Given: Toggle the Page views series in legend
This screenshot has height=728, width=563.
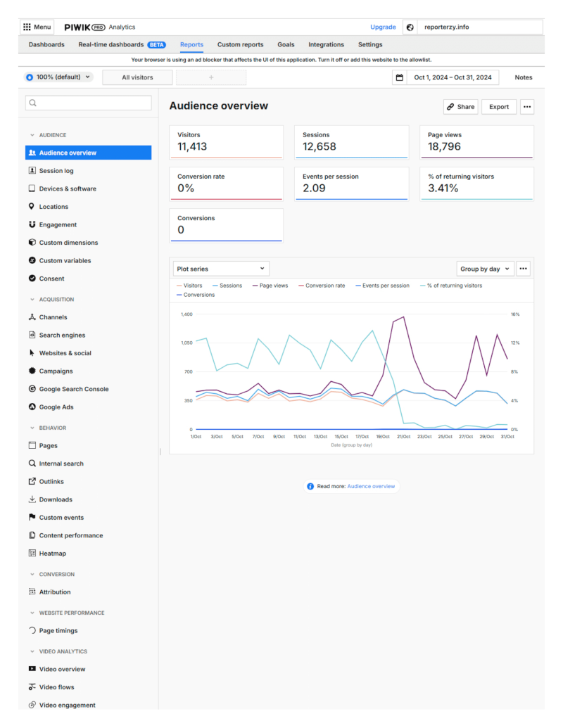Looking at the screenshot, I should click(x=270, y=286).
